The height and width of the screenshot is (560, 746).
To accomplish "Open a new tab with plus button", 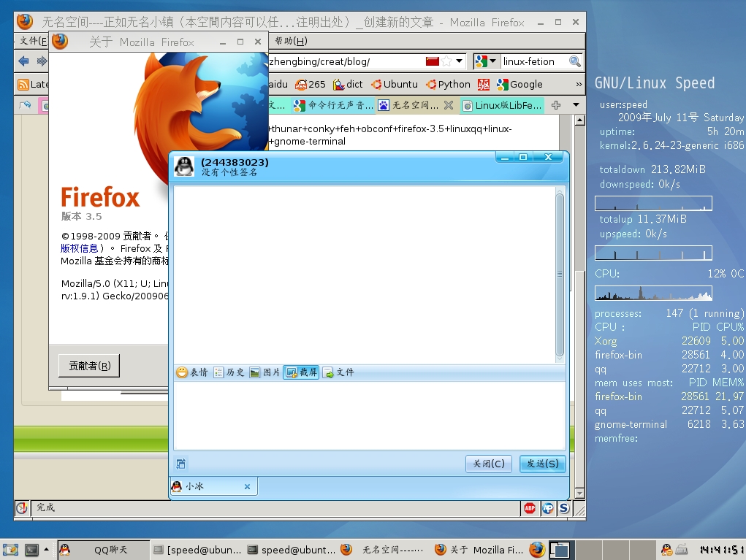I will point(556,105).
